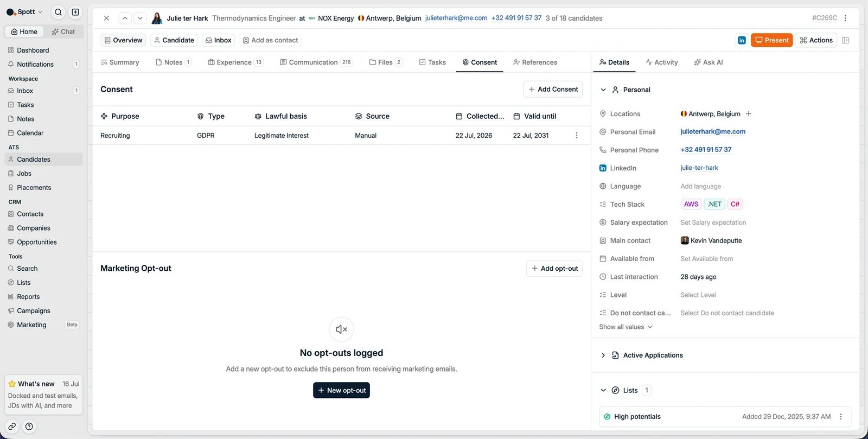
Task: Open the Actions button
Action: [x=816, y=40]
